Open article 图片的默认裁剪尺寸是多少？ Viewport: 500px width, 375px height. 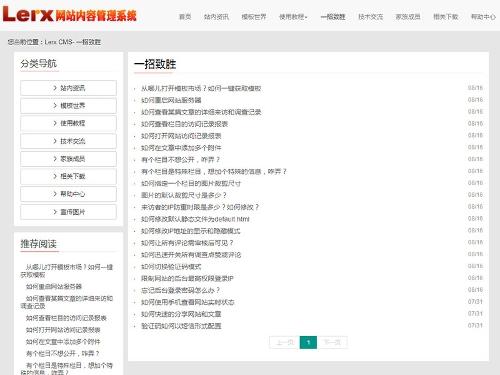click(x=184, y=195)
